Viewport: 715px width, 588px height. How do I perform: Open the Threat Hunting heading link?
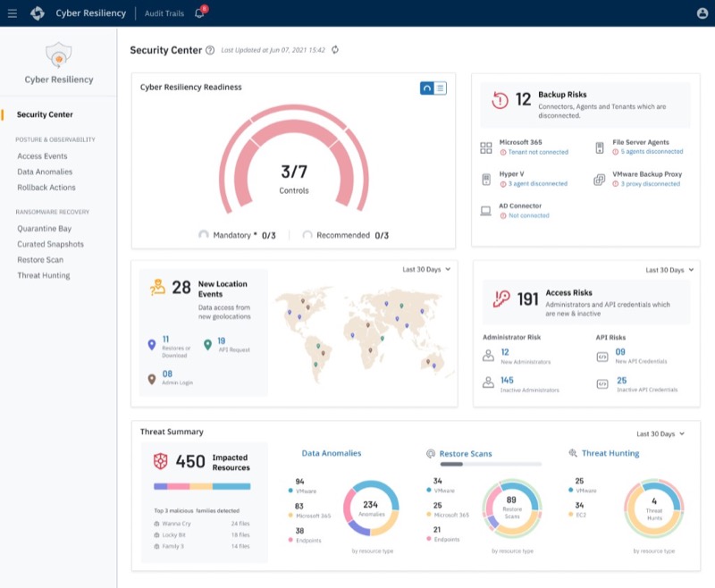[610, 453]
